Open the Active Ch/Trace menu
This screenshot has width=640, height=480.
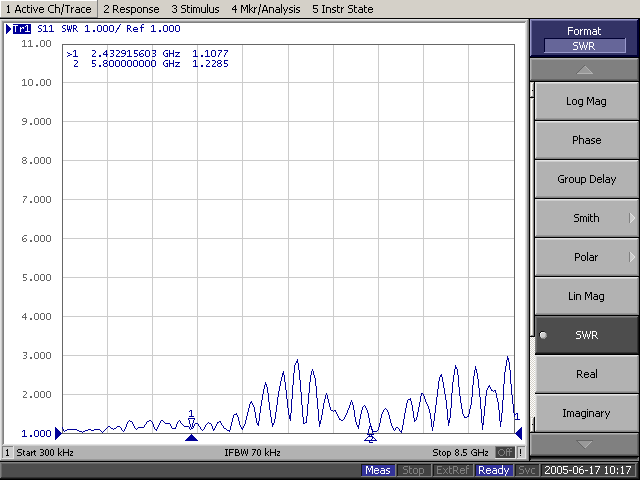point(48,9)
